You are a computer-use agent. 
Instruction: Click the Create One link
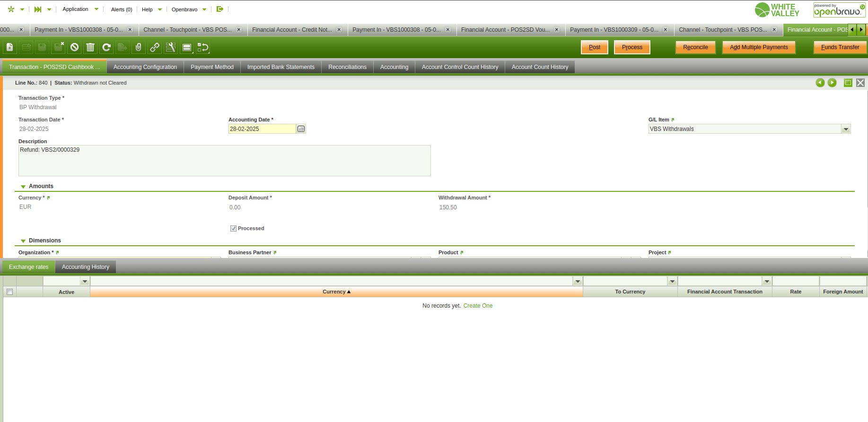[x=478, y=306]
